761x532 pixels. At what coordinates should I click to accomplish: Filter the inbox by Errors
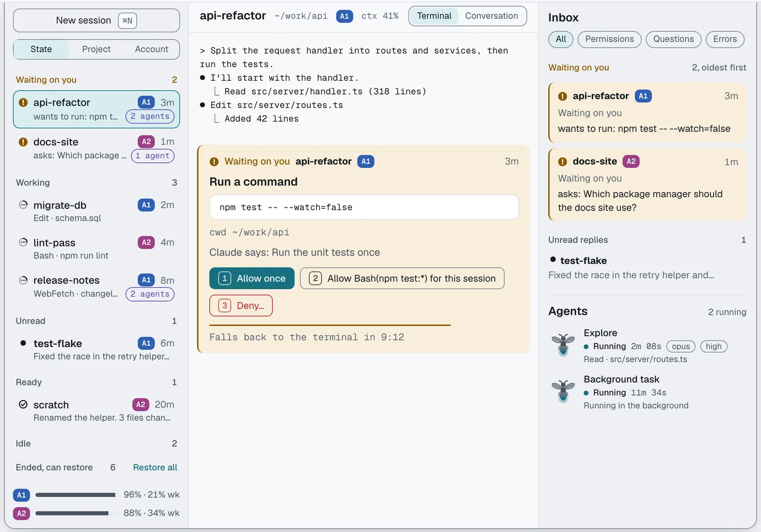725,39
